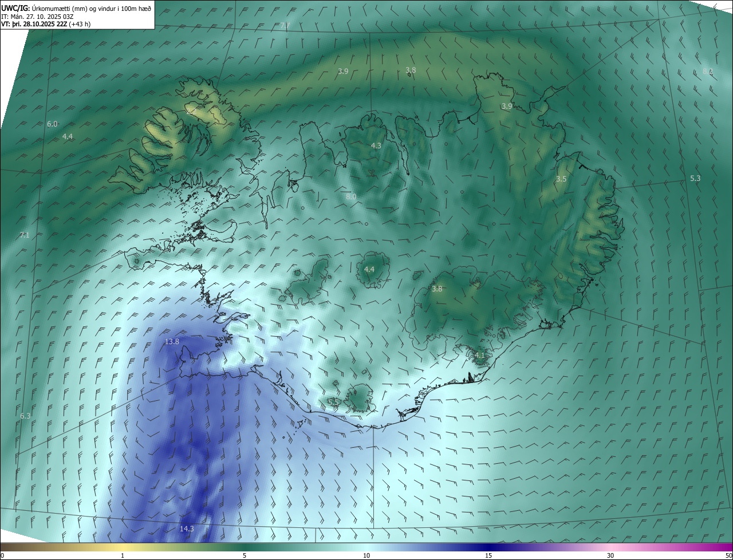The height and width of the screenshot is (560, 733).
Task: Select the 50 tick at the legend end
Action: pos(728,555)
